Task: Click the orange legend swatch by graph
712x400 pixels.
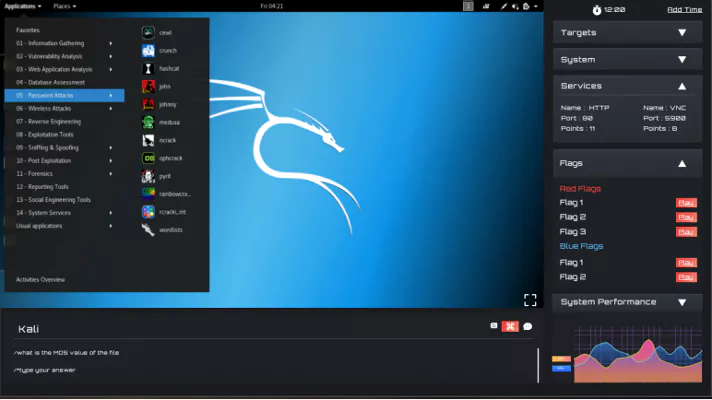Action: point(561,359)
